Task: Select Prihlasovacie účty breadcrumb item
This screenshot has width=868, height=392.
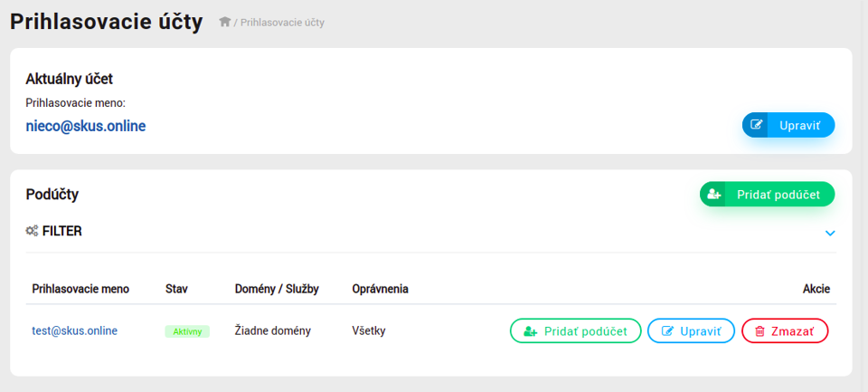Action: 282,23
